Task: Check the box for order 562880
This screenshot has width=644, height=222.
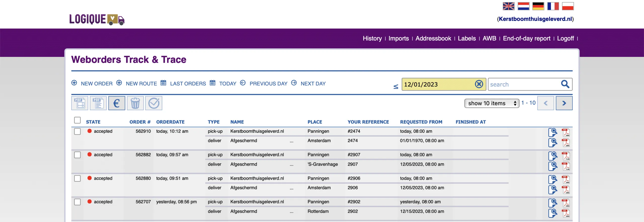Action: 77,178
